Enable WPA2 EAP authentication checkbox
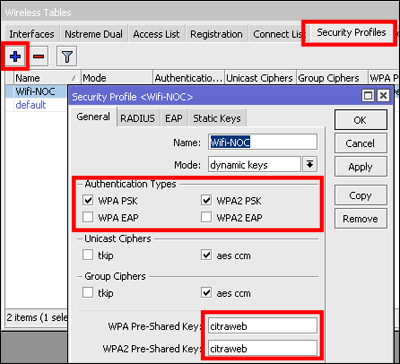400x364 pixels. click(x=206, y=218)
